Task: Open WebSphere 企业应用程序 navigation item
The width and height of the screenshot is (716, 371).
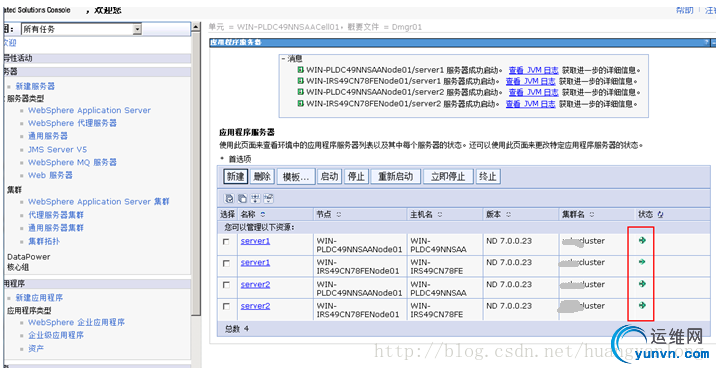Action: (76, 322)
